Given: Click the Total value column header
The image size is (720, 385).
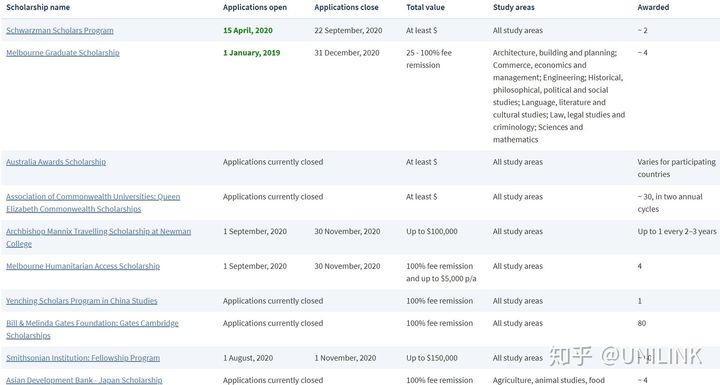Looking at the screenshot, I should [425, 7].
